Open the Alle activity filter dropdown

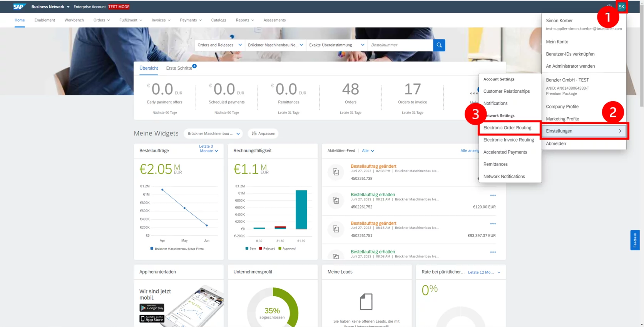click(x=368, y=151)
